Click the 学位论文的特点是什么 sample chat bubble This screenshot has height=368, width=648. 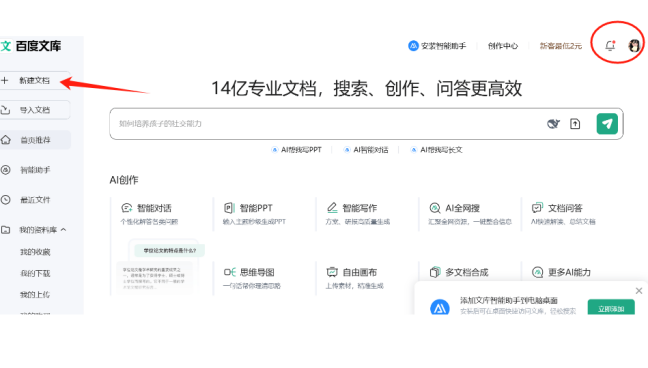(x=169, y=250)
